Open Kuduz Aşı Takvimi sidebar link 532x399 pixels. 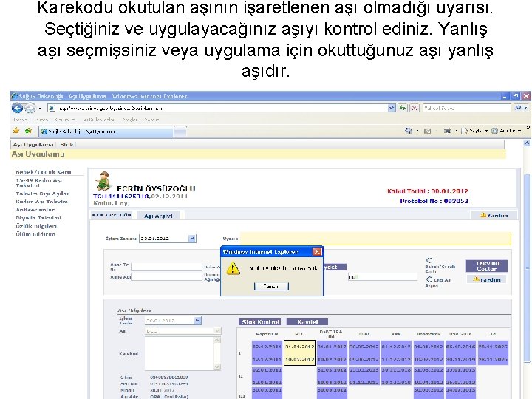click(x=43, y=202)
